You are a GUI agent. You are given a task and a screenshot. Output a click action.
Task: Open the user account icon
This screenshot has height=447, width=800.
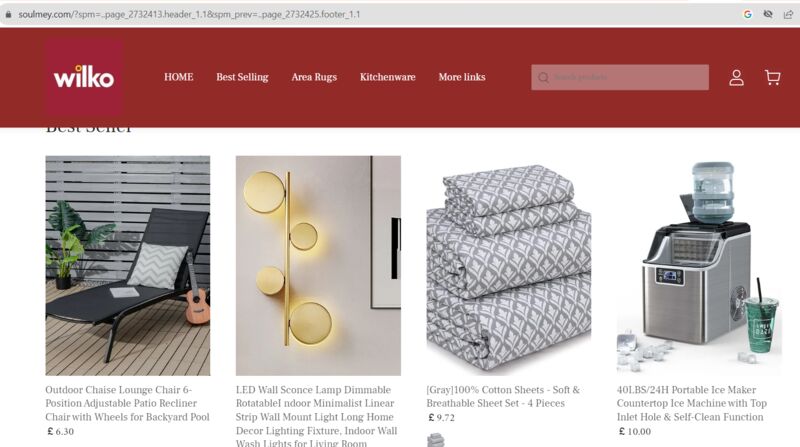tap(736, 78)
